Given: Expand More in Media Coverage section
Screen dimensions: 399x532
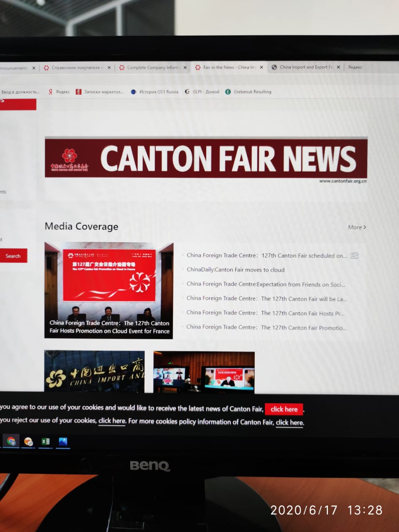Looking at the screenshot, I should tap(357, 227).
